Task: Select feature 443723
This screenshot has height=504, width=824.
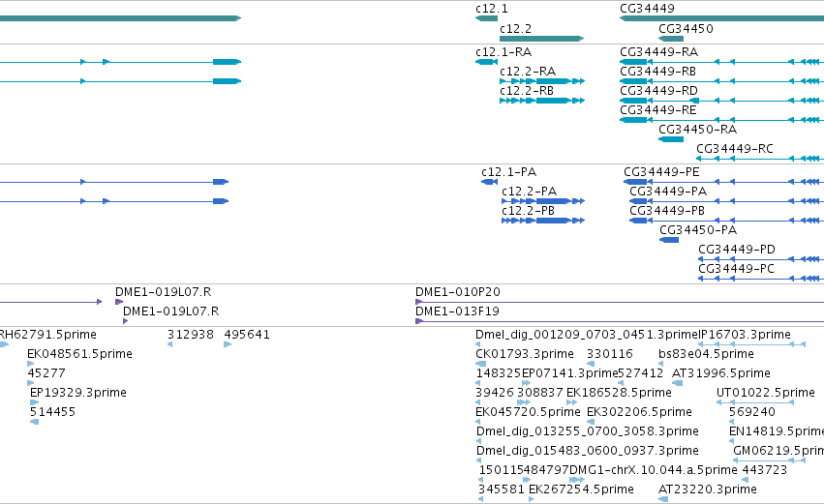Action: click(745, 480)
